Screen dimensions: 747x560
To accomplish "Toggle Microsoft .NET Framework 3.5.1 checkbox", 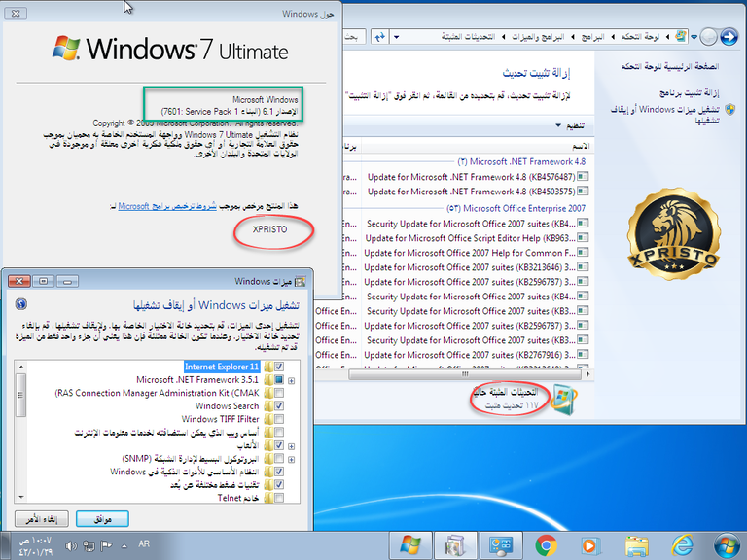I will (x=279, y=380).
